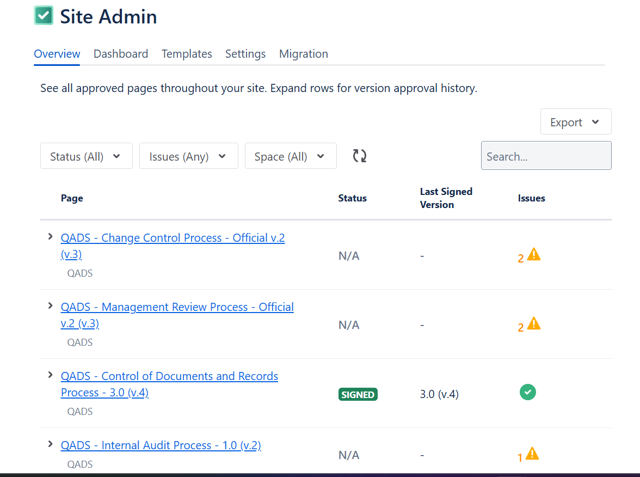
Task: Open the Status (All) filter dropdown
Action: (x=86, y=156)
